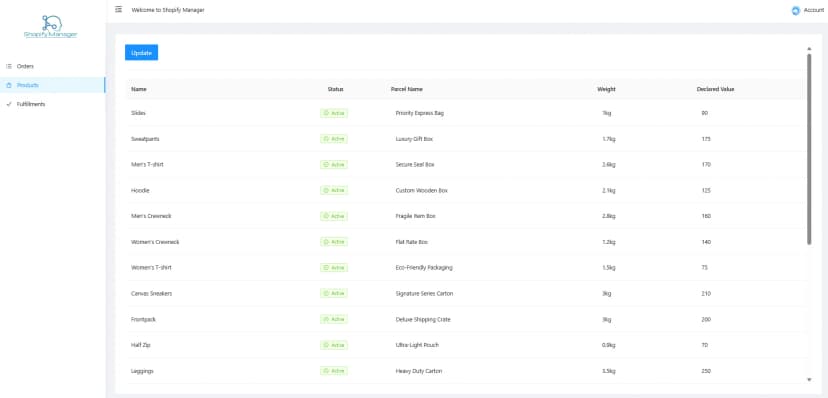Click the Active tag for Women's T-shirt
Viewport: 828px width, 398px height.
coord(334,268)
